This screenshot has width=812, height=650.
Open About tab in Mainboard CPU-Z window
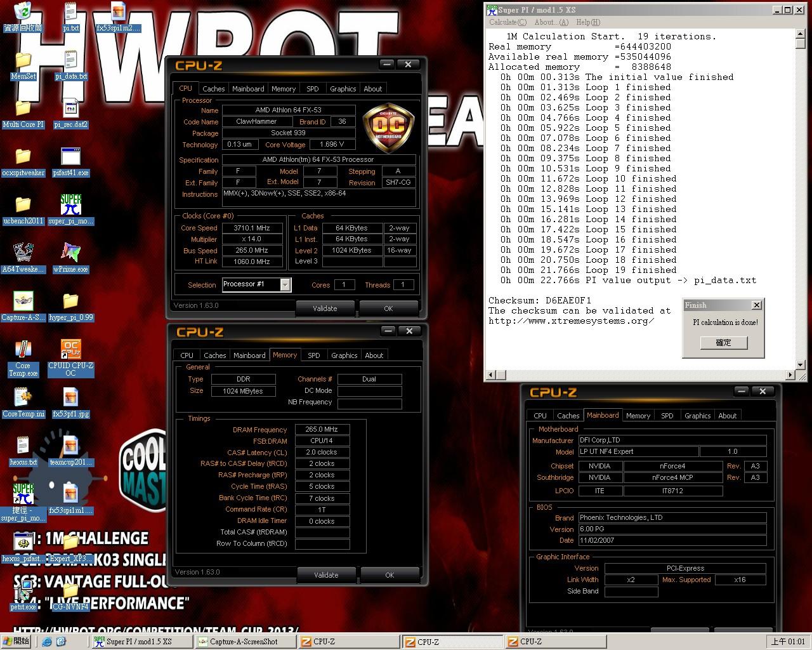click(x=728, y=416)
